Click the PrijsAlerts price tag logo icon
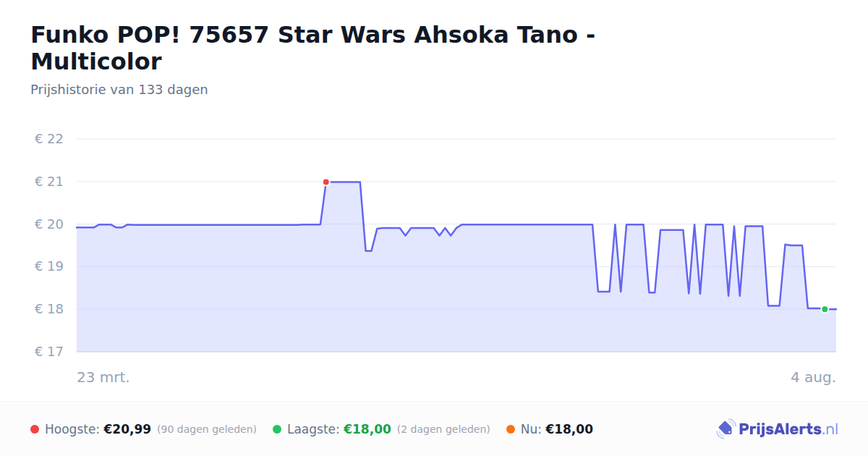868x456 pixels. tap(726, 429)
